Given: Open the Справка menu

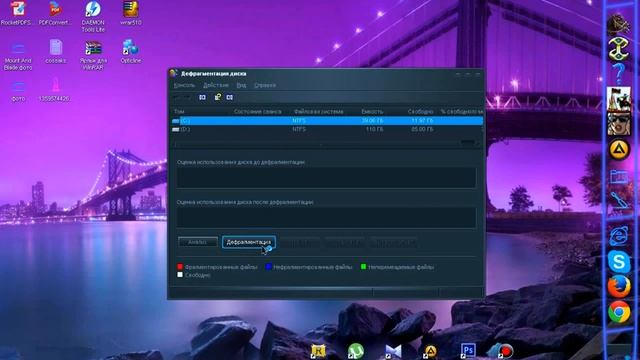Looking at the screenshot, I should tap(265, 85).
